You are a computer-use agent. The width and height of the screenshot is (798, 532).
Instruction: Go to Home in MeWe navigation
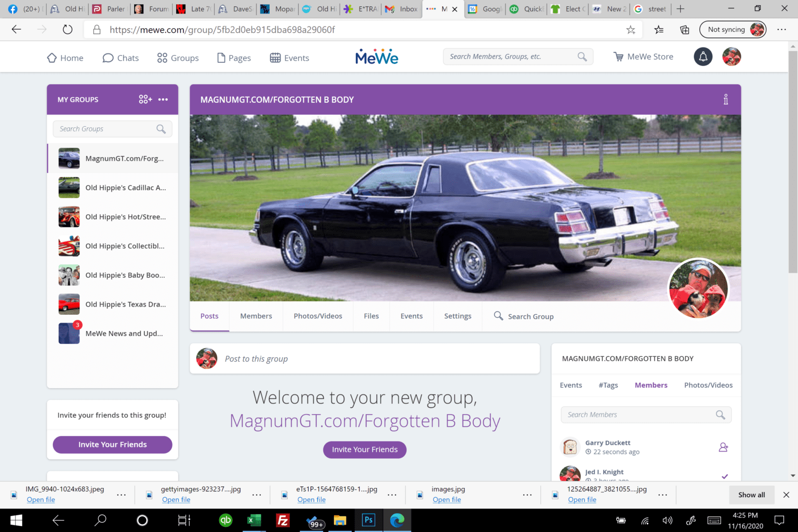(x=65, y=58)
